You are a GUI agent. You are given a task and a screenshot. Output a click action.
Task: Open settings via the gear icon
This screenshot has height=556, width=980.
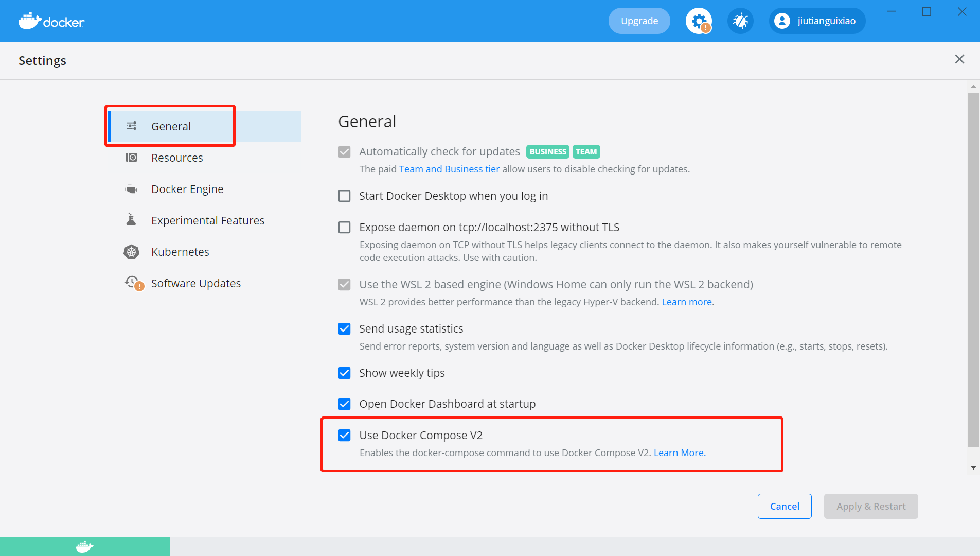point(699,21)
